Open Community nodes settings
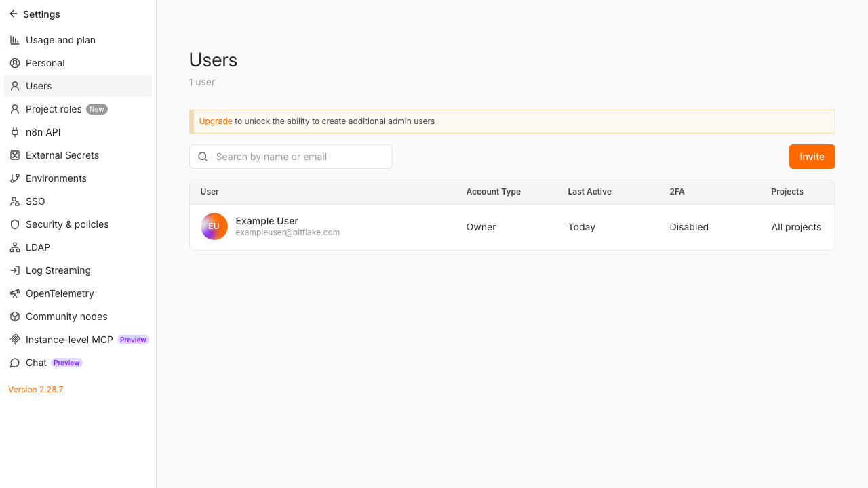Screen dimensions: 868x488 (x=78, y=317)
